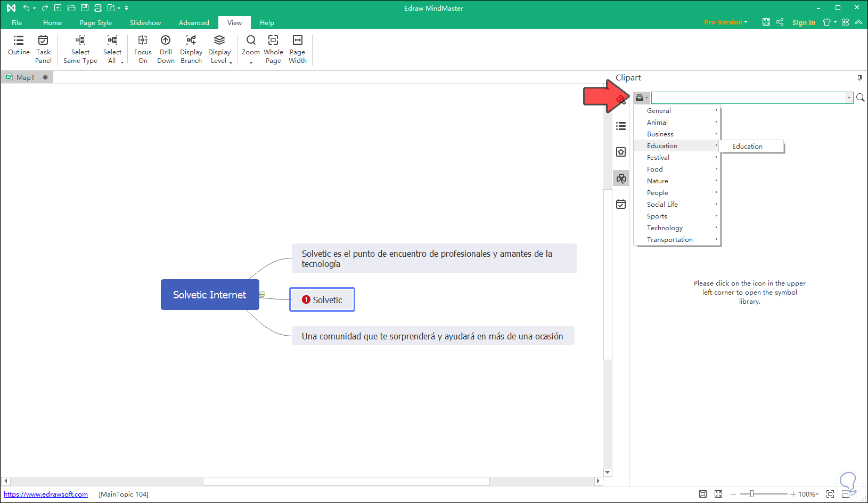Open the clipart symbol library dropdown
Viewport: 868px width, 503px height.
(x=641, y=98)
